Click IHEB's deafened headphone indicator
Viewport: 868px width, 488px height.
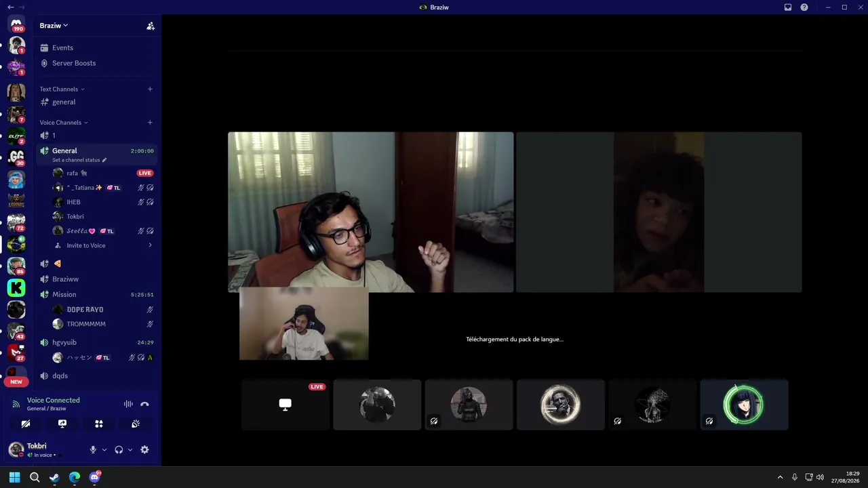pyautogui.click(x=150, y=202)
